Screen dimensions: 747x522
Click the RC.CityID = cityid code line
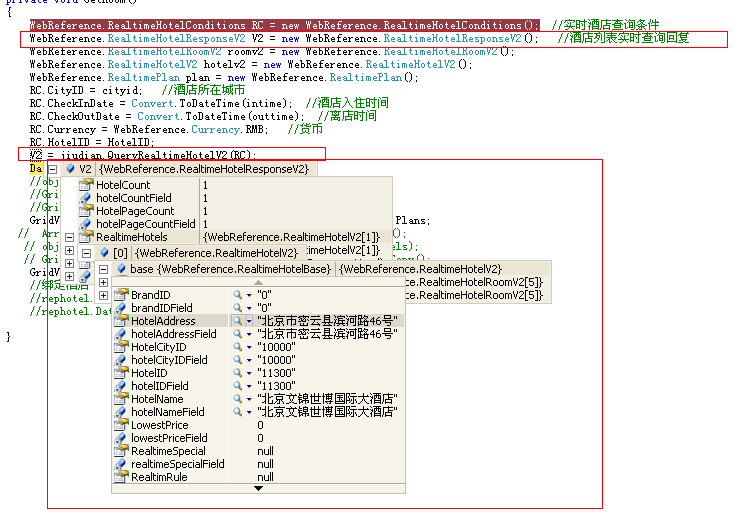coord(86,90)
